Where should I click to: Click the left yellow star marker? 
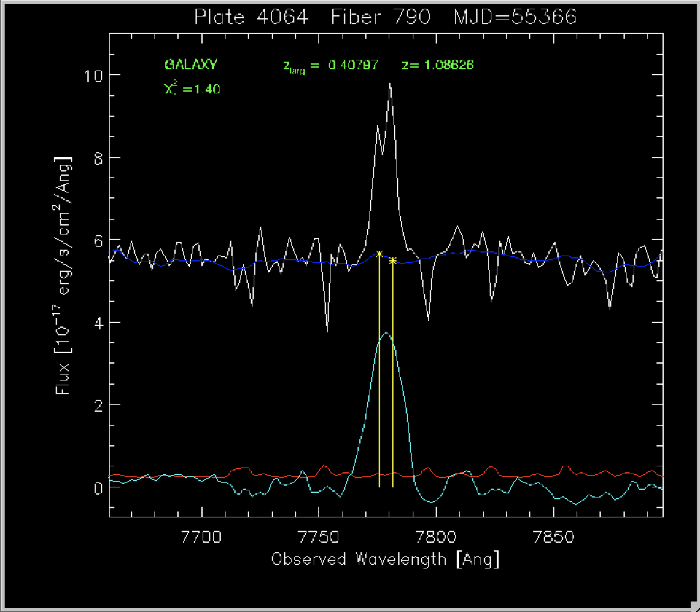tap(379, 253)
